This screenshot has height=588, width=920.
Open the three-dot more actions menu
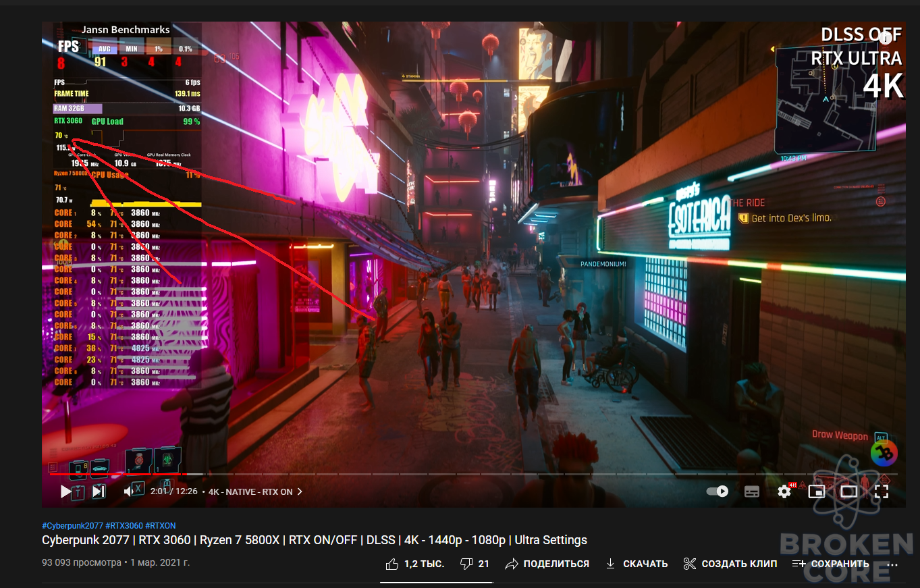[x=892, y=564]
